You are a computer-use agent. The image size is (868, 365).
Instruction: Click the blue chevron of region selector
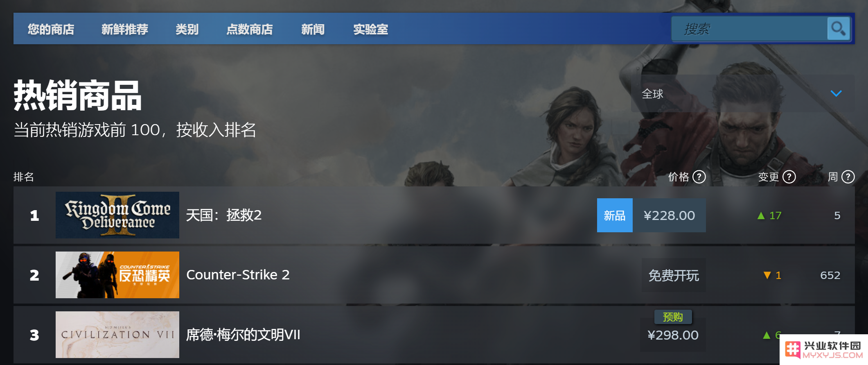point(836,93)
